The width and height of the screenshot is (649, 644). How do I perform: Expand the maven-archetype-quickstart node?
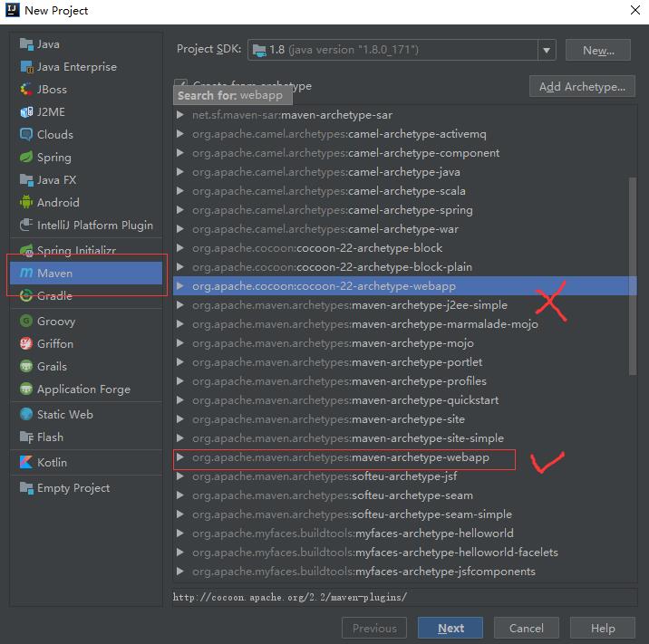(180, 400)
